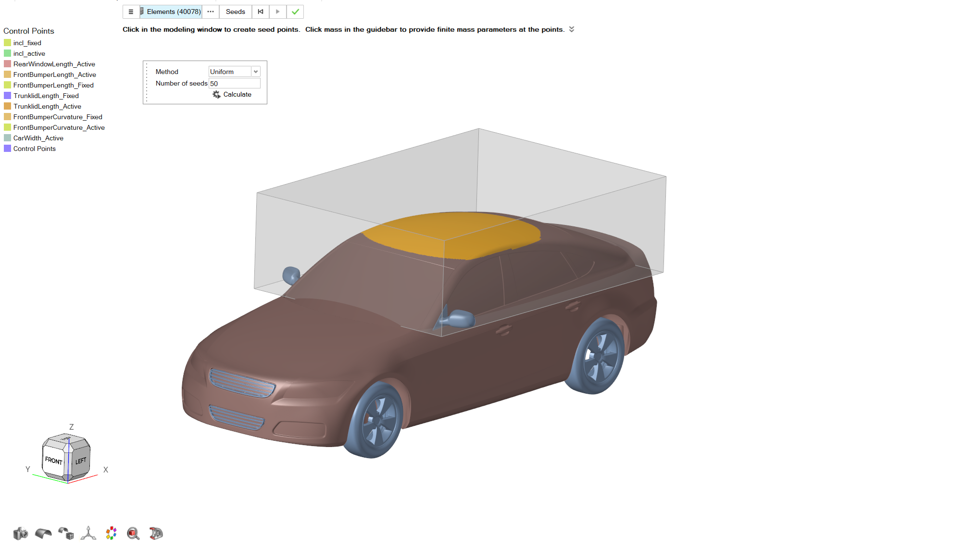
Task: Click the Number of seeds field
Action: [234, 84]
